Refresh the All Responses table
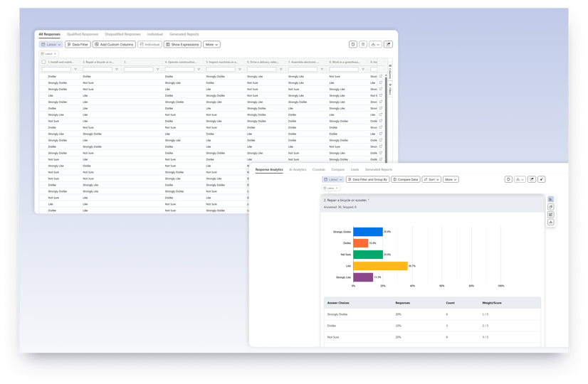Image resolution: width=588 pixels, height=384 pixels. [x=353, y=44]
